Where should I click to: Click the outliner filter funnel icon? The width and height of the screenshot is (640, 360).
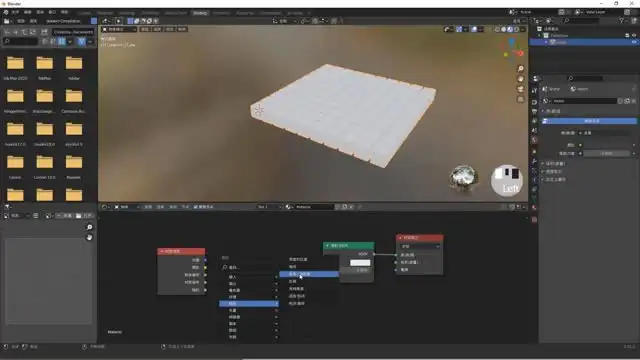[x=621, y=21]
